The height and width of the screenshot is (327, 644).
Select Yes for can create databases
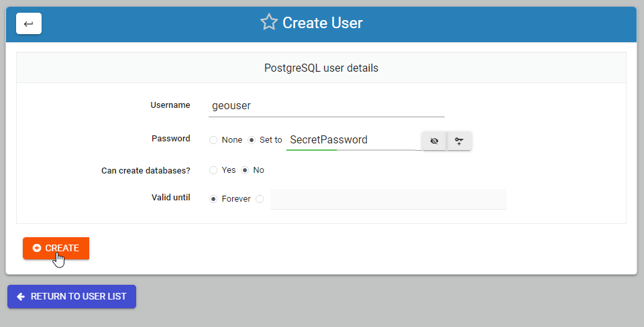tap(213, 170)
